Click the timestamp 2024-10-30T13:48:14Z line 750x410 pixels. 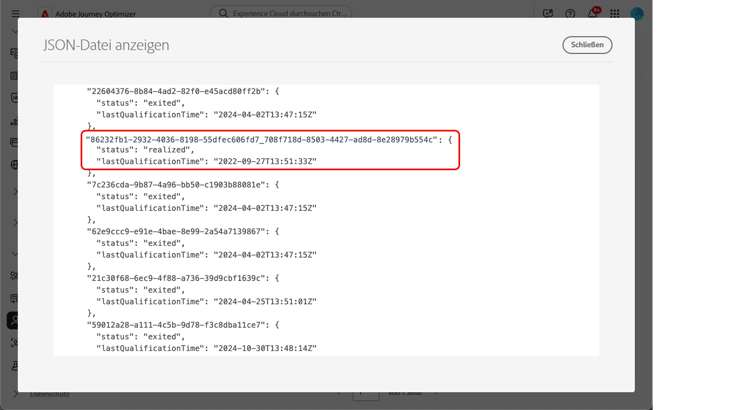pyautogui.click(x=206, y=348)
